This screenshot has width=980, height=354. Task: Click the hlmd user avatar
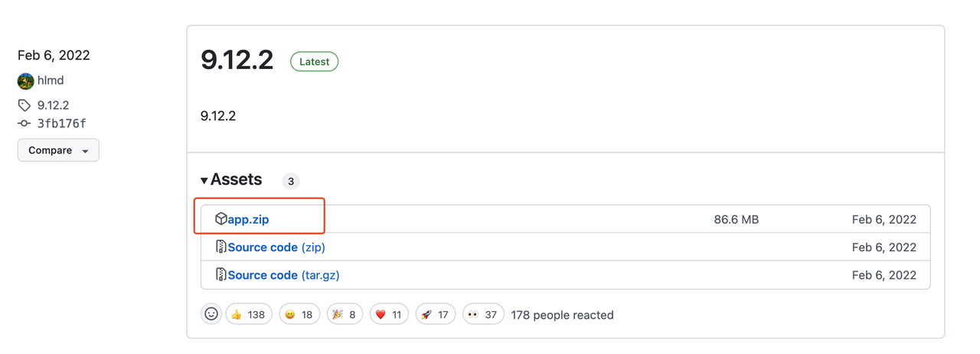pos(26,81)
